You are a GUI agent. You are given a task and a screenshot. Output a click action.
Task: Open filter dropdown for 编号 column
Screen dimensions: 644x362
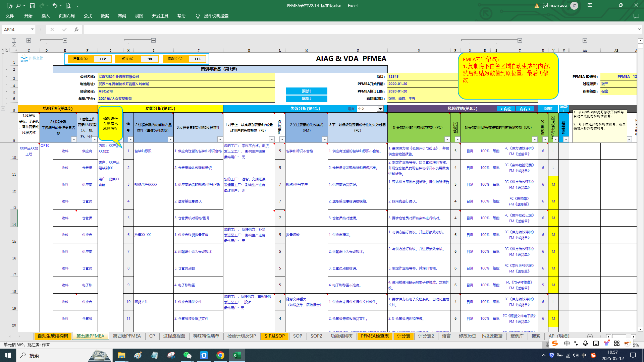tap(130, 139)
